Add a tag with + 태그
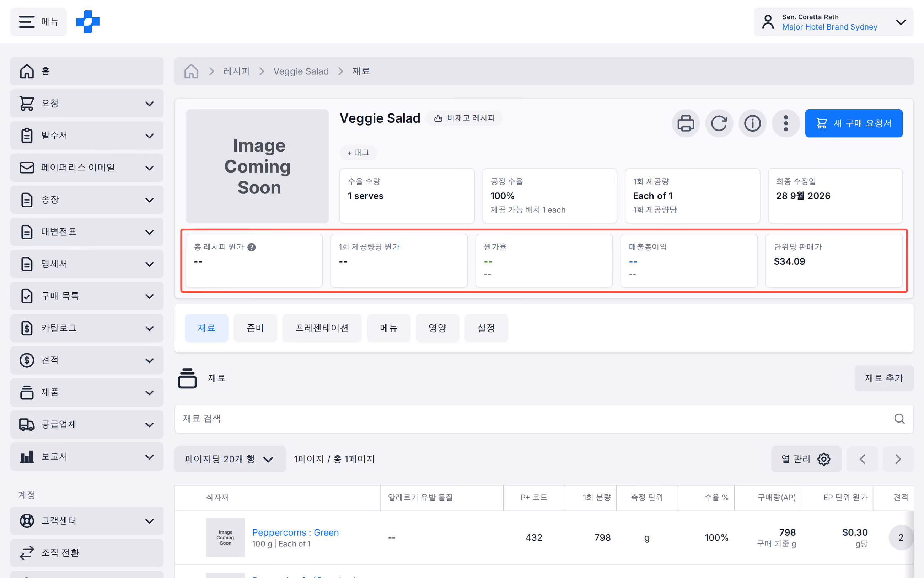Image resolution: width=924 pixels, height=578 pixels. pyautogui.click(x=358, y=153)
